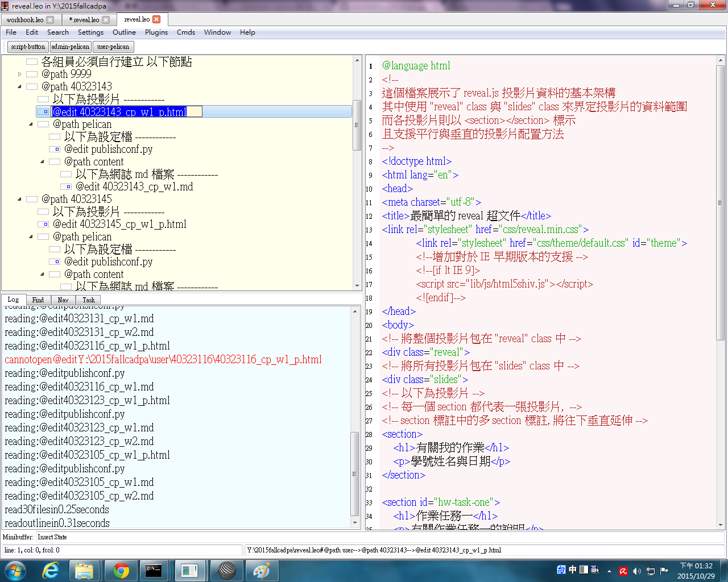The width and height of the screenshot is (728, 582).
Task: Click node icon box of @path 40323145
Action: [x=32, y=199]
